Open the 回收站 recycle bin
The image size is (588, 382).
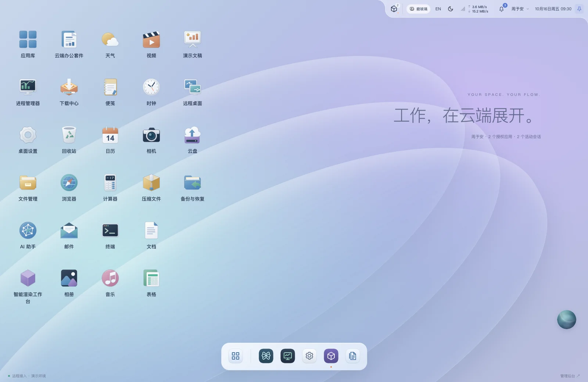point(69,140)
